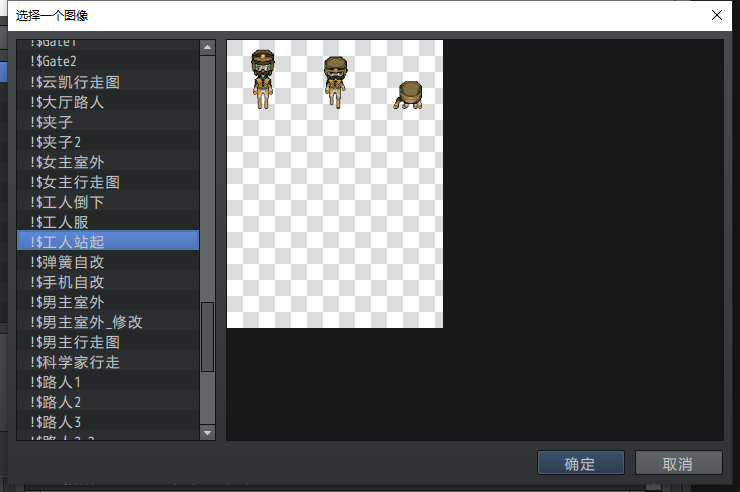Confirm selection with the 确定 button
The height and width of the screenshot is (492, 740).
[580, 463]
